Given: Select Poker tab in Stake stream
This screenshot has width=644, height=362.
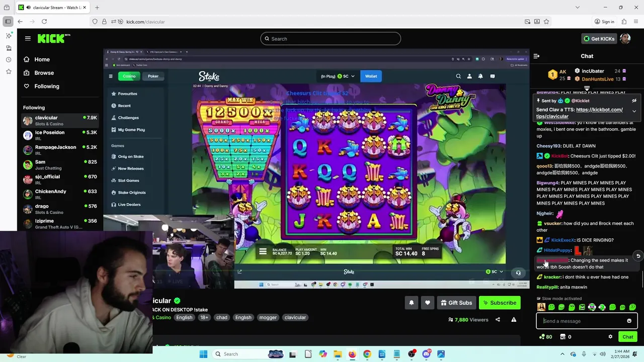Looking at the screenshot, I should [x=153, y=76].
